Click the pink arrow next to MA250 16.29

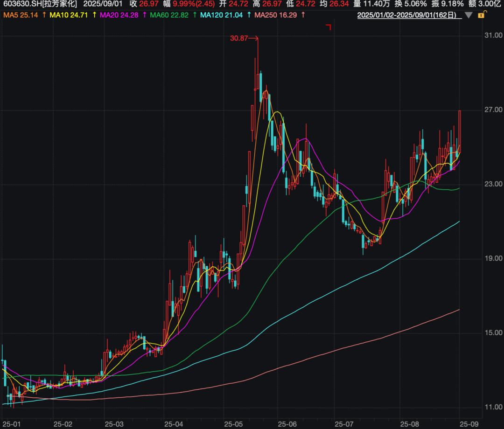tap(304, 15)
